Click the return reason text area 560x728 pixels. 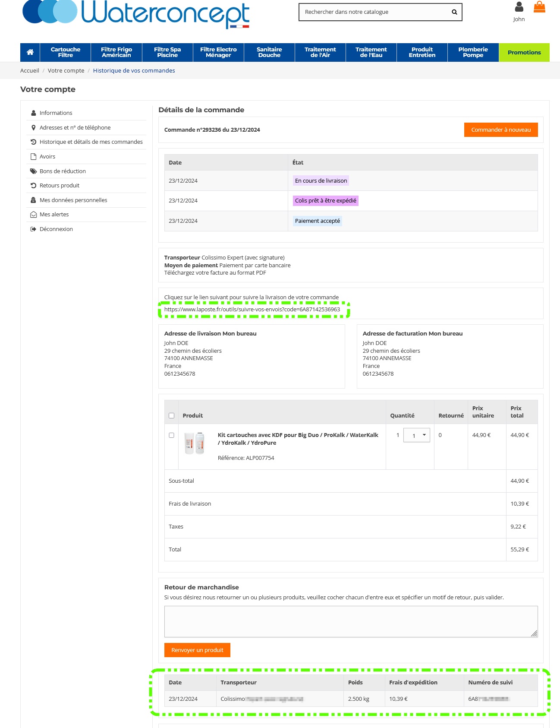tap(351, 621)
